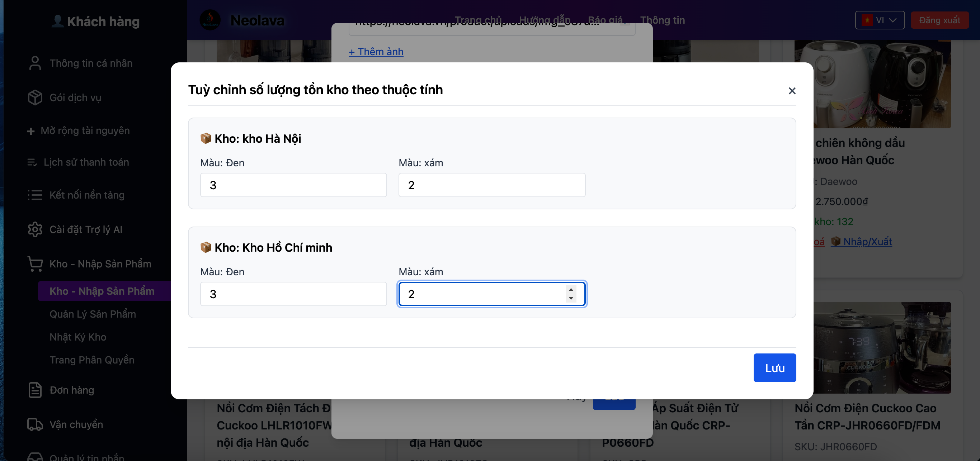Image resolution: width=980 pixels, height=461 pixels.
Task: Close the inventory customization dialog
Action: point(792,91)
